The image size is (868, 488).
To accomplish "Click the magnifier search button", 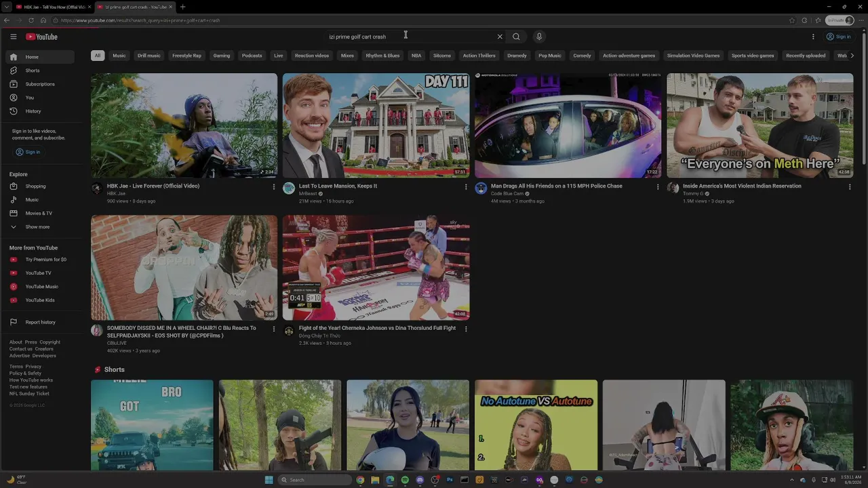I will pyautogui.click(x=516, y=37).
